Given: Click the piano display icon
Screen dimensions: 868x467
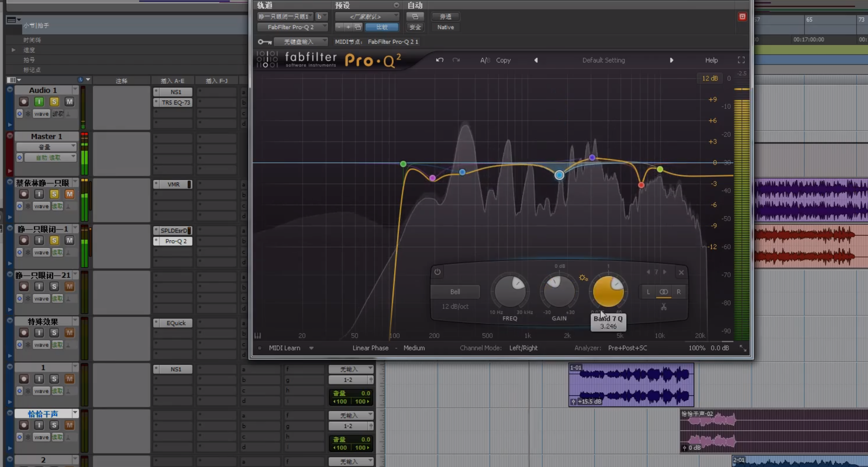Looking at the screenshot, I should [x=258, y=335].
